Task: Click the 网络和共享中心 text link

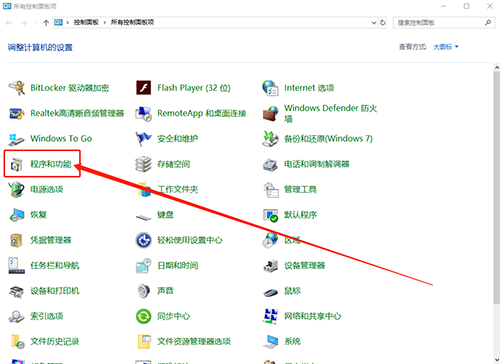Action: click(x=313, y=316)
